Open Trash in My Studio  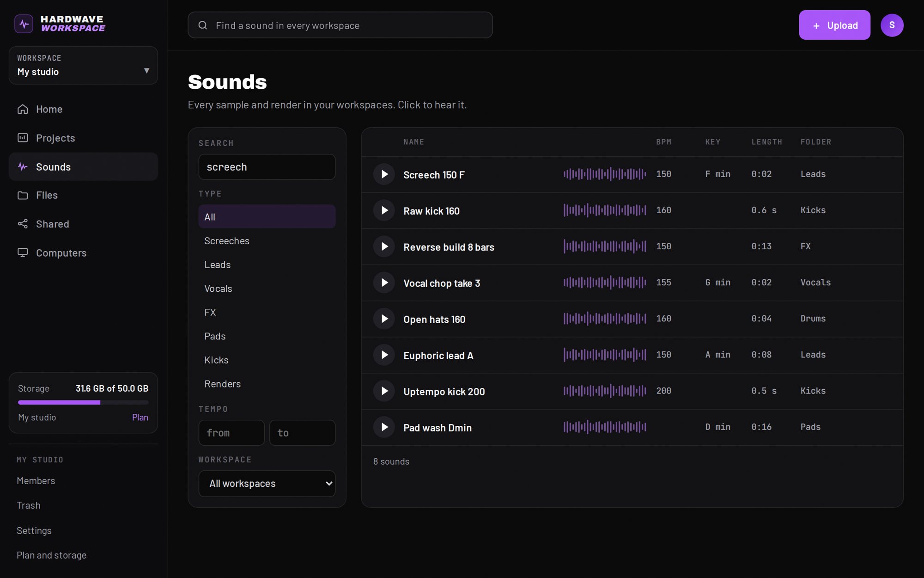(x=29, y=505)
